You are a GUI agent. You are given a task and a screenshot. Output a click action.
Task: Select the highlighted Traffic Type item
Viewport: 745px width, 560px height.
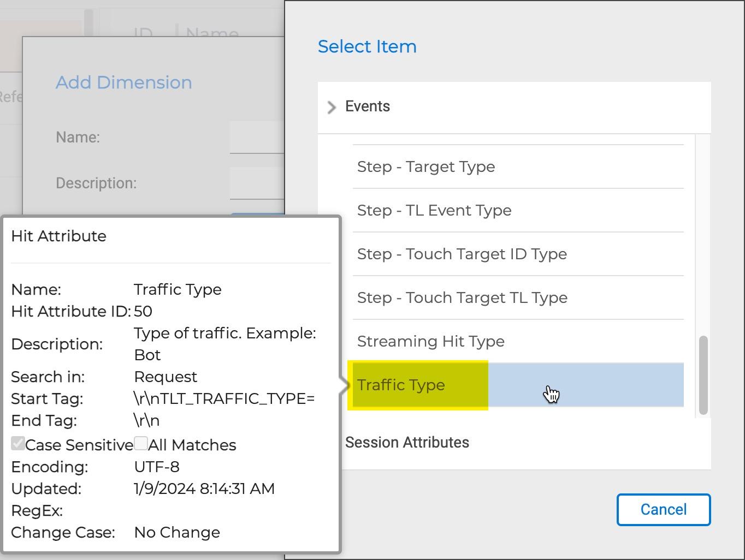[x=401, y=385]
